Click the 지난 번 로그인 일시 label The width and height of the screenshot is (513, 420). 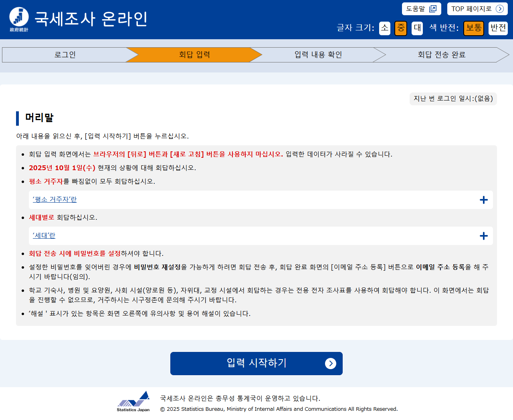click(x=453, y=98)
